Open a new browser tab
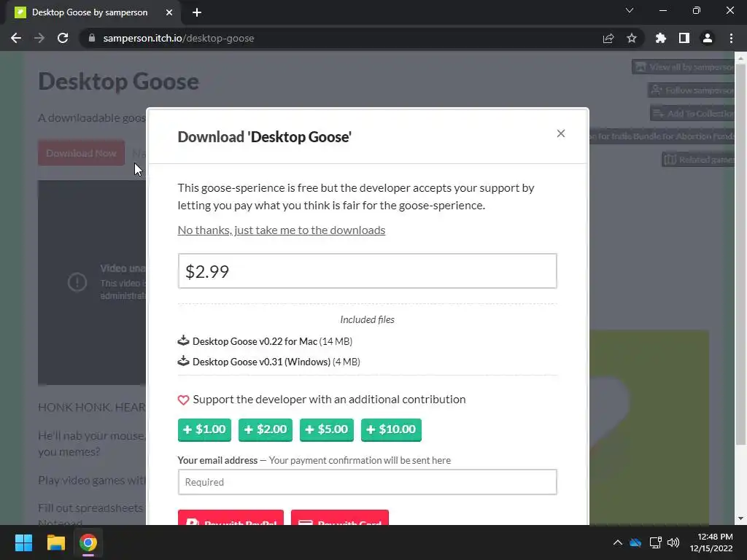 tap(197, 12)
